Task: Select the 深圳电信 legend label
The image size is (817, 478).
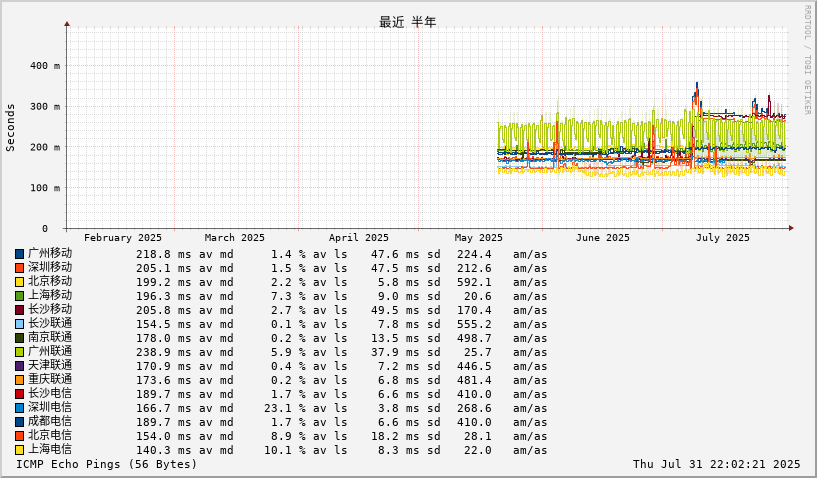Action: 50,408
